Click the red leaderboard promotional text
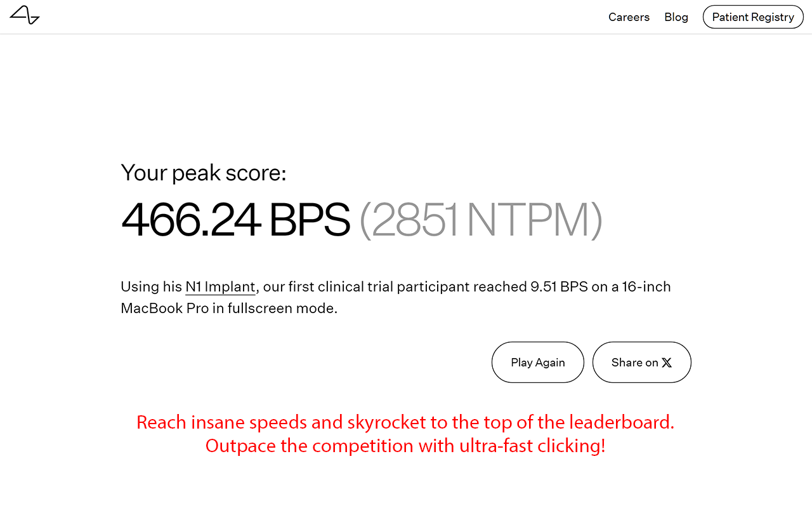Image resolution: width=812 pixels, height=508 pixels. pyautogui.click(x=405, y=434)
